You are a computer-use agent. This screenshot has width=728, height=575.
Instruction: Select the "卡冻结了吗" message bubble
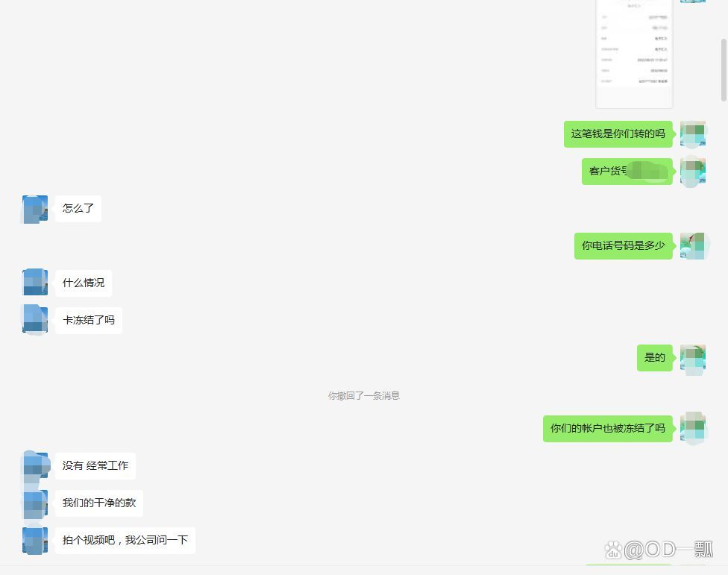click(89, 320)
